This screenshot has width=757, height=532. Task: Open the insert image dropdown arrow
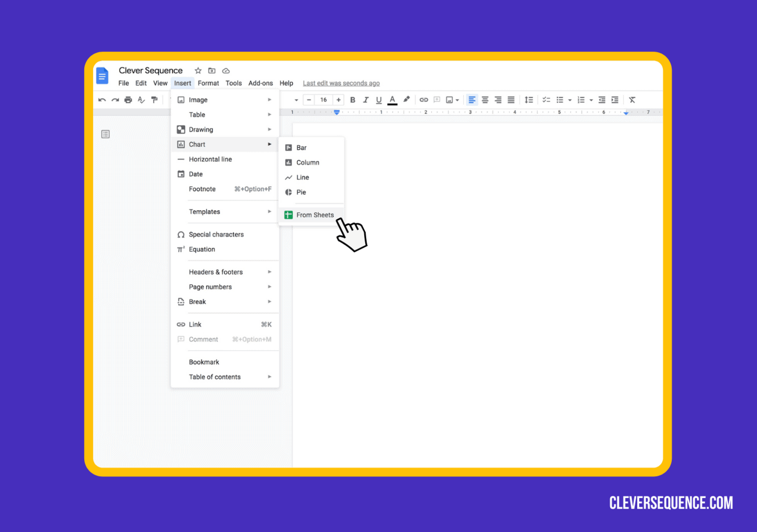point(458,99)
